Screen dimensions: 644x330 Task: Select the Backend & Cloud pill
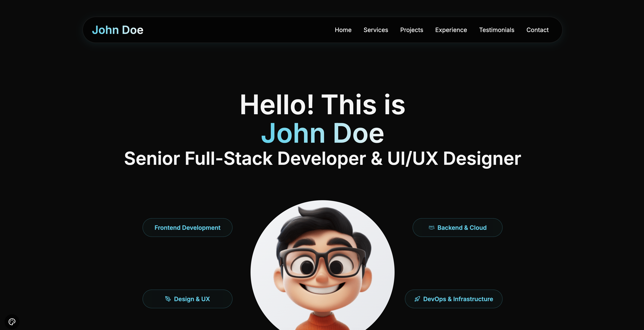coord(457,227)
